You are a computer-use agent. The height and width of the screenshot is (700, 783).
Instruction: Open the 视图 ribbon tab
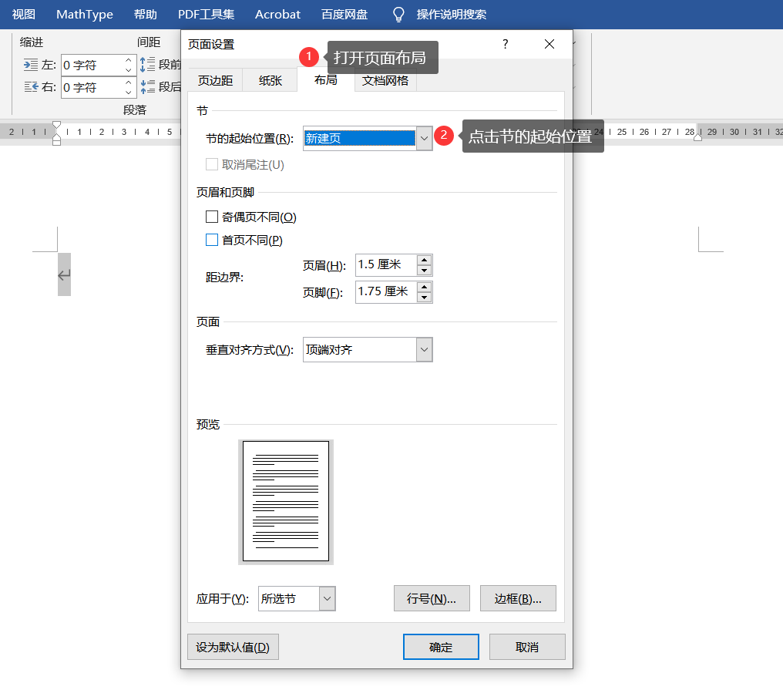point(23,14)
